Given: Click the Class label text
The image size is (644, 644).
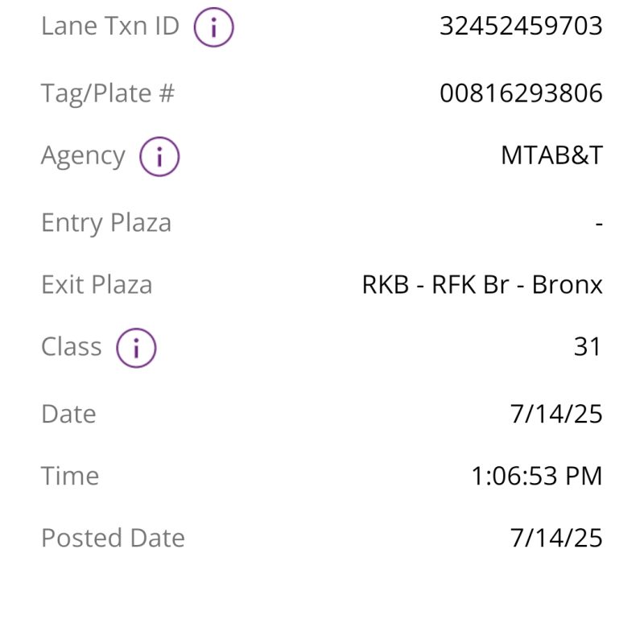Looking at the screenshot, I should coord(72,347).
